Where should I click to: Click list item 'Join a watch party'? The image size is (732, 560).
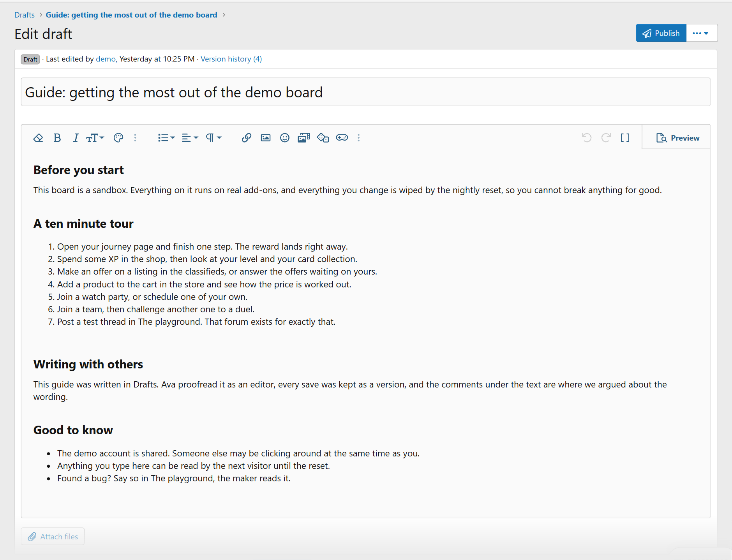click(152, 297)
